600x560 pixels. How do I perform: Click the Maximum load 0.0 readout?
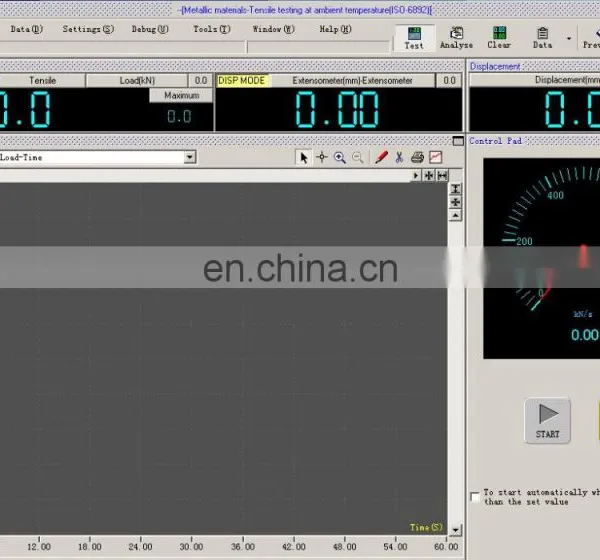(179, 116)
